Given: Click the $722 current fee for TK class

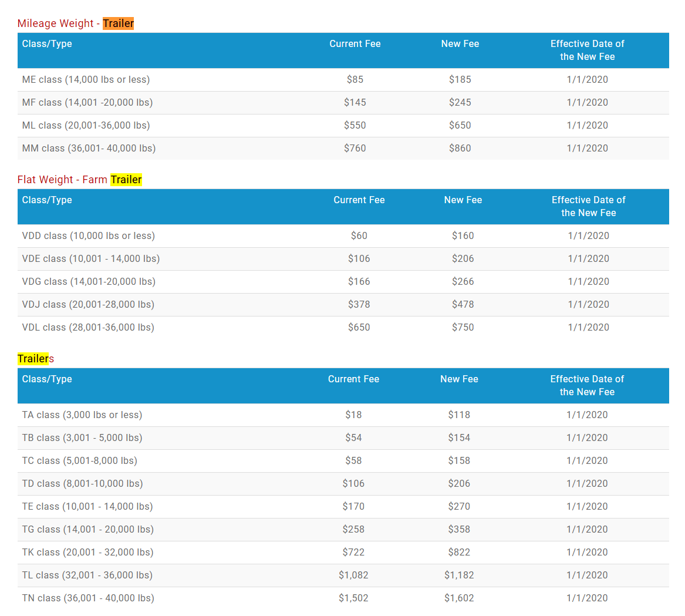Looking at the screenshot, I should pos(353,553).
